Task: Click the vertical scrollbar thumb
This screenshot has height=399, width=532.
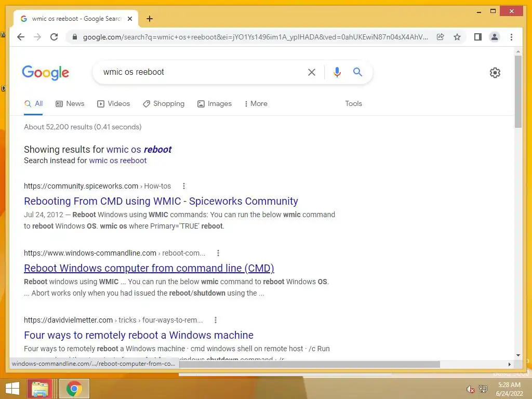Action: (518, 91)
